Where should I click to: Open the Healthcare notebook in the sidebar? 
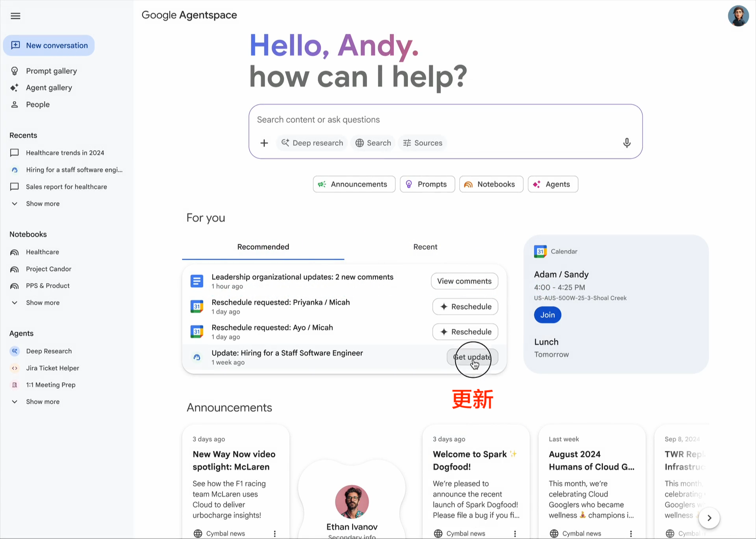pos(42,252)
